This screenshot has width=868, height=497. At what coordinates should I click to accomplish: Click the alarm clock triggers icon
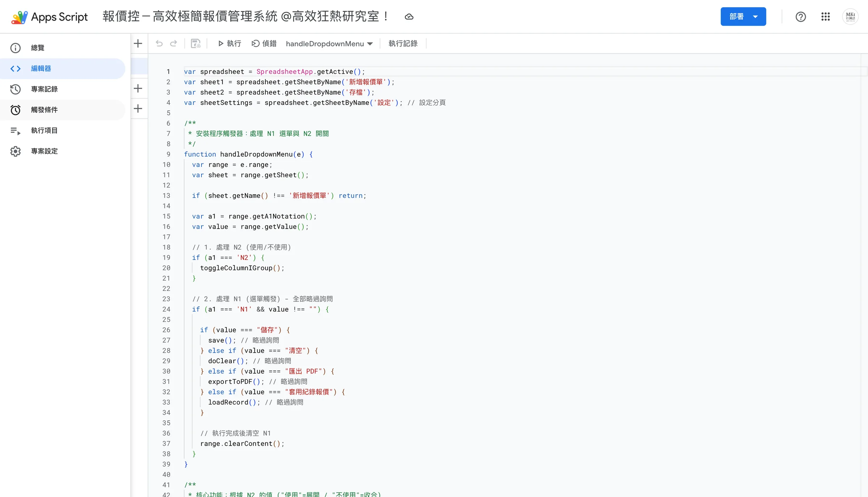(x=16, y=110)
